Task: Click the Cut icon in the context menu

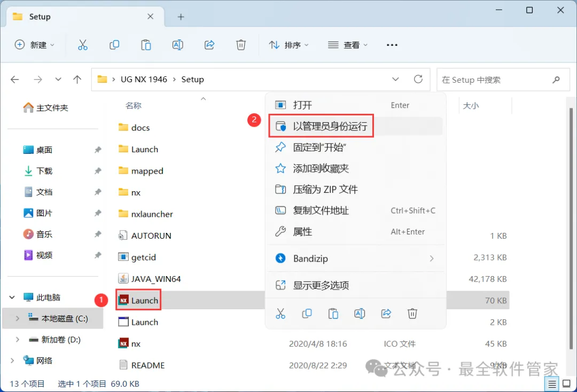Action: (x=280, y=313)
